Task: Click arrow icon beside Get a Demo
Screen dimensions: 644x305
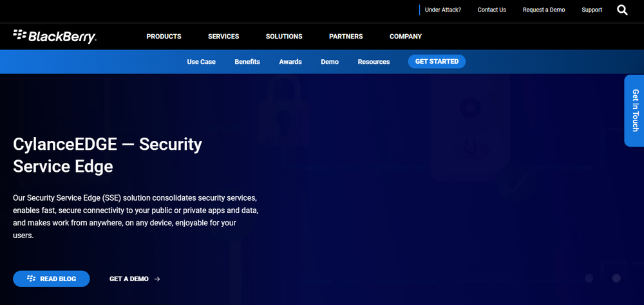Action: (x=157, y=279)
